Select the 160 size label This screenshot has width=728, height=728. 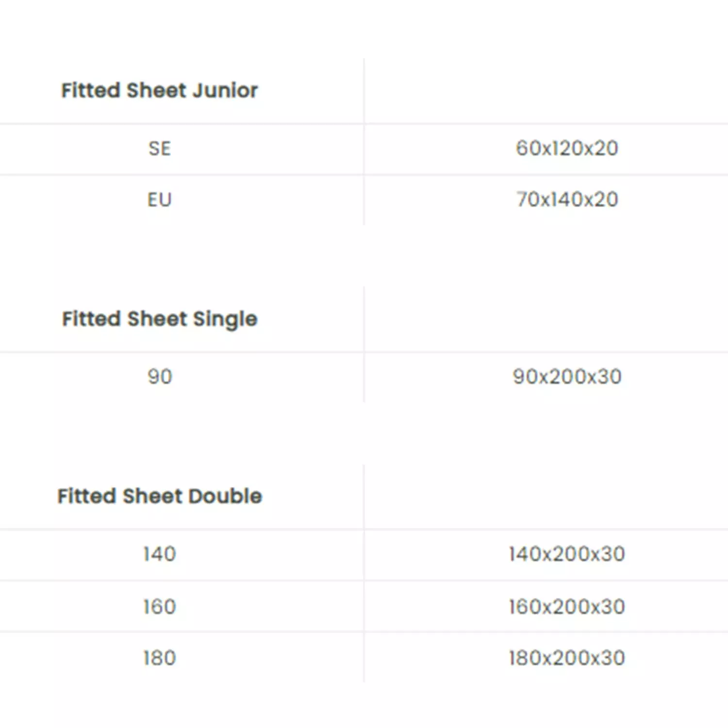coord(160,607)
